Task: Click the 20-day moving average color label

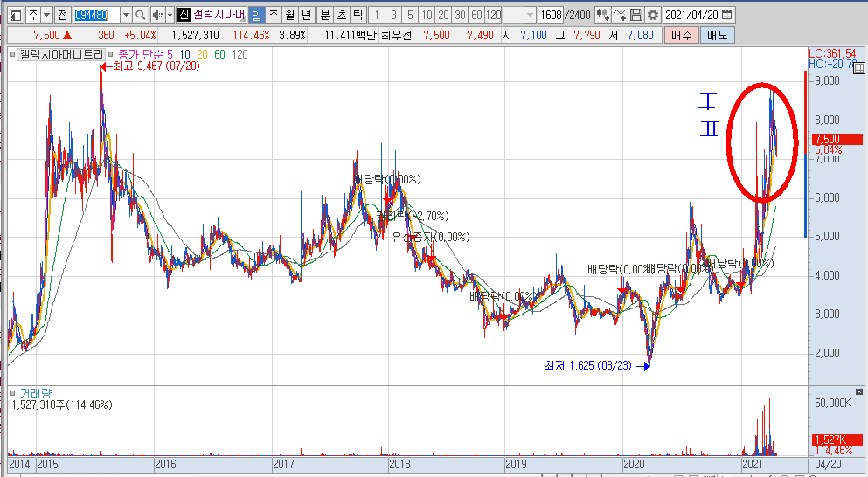Action: pyautogui.click(x=203, y=54)
